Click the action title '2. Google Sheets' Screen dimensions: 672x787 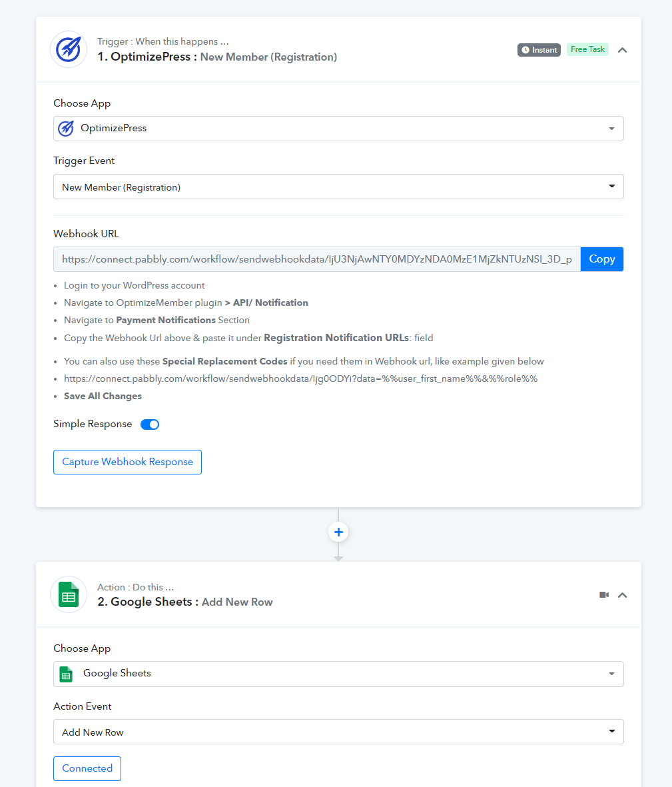point(145,602)
